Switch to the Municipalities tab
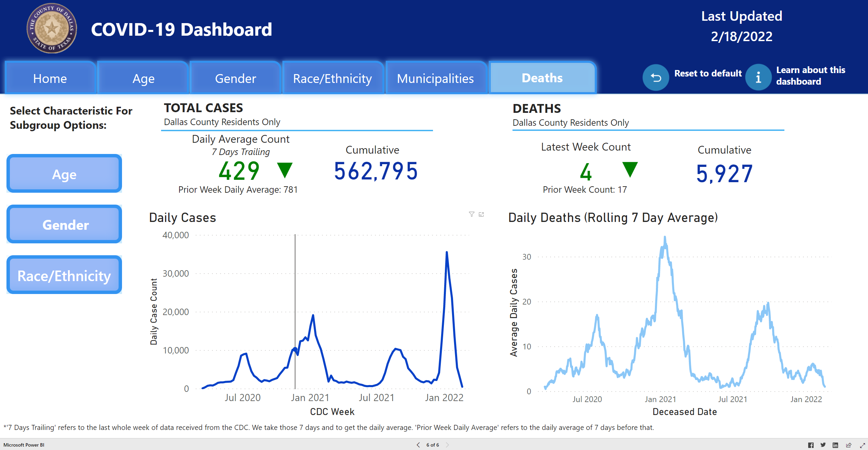Screen dimensions: 868x450 click(435, 79)
